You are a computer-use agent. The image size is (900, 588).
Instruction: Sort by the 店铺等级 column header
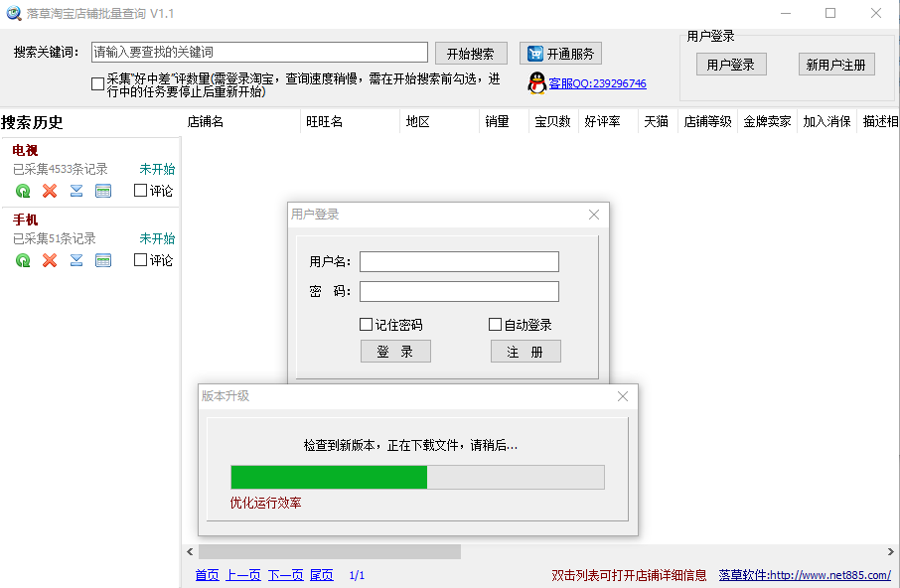pos(707,121)
